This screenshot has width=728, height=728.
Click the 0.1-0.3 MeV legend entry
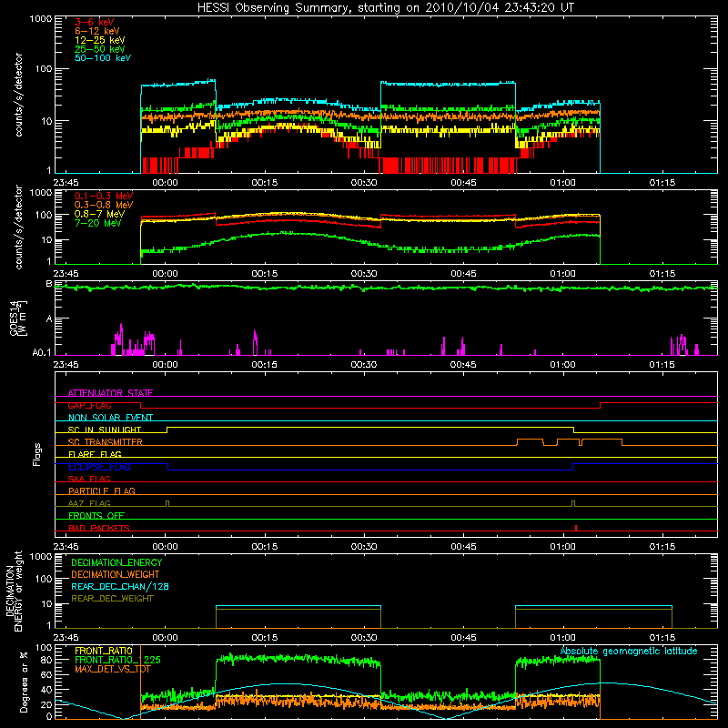(x=104, y=196)
